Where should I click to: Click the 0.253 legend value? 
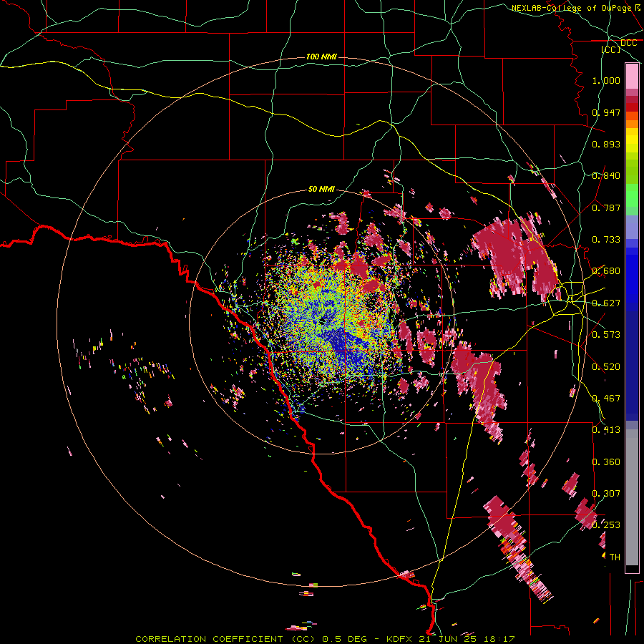click(606, 525)
